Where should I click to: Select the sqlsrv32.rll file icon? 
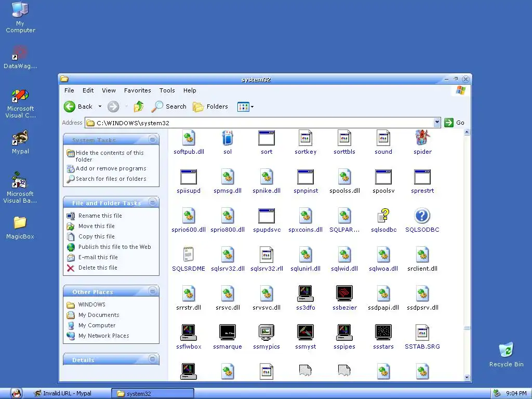(x=267, y=255)
